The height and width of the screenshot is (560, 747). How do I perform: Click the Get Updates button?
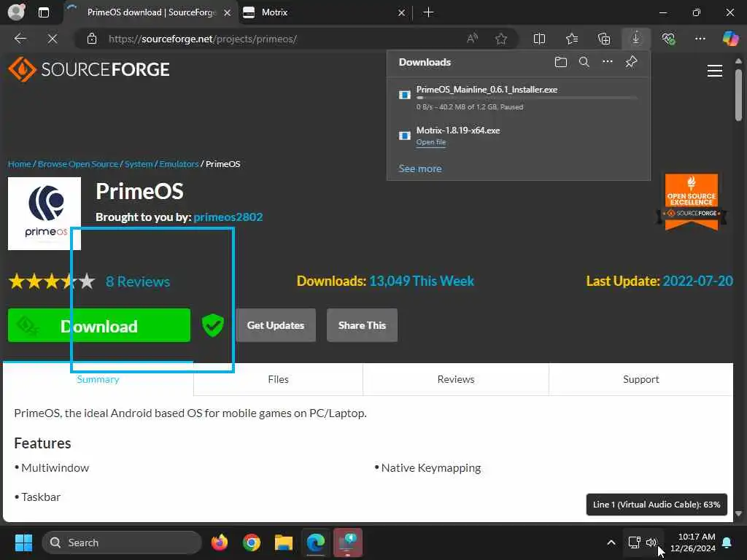coord(275,325)
